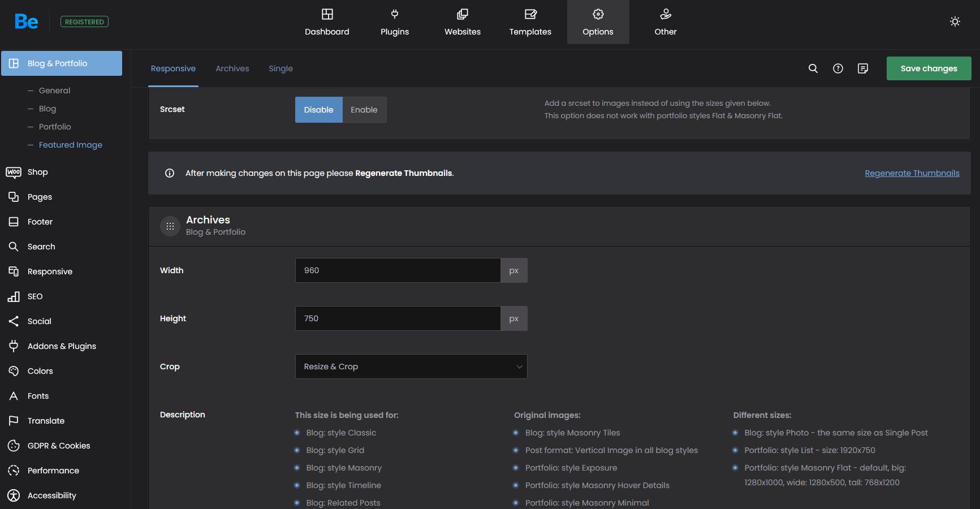Screen dimensions: 980x509
Task: Open Templates section icon
Action: click(530, 14)
